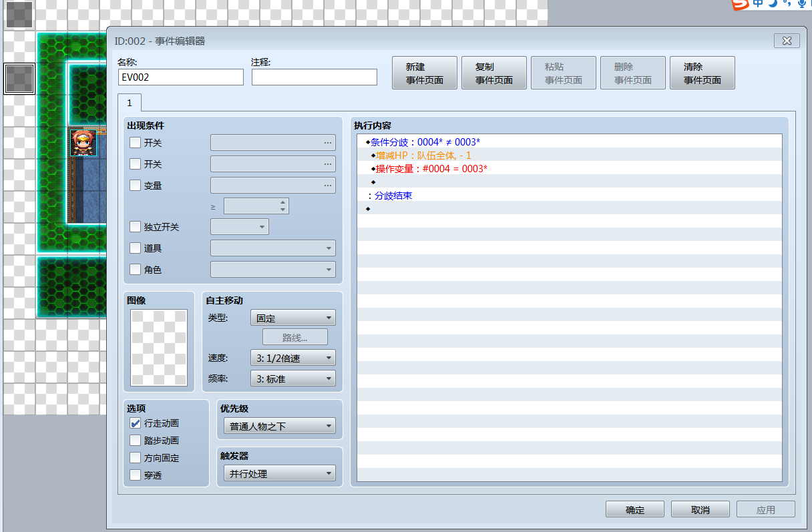Screen dimensions: 812x532
Task: Select the 条件分歧：0004* ≠ 0003* command line
Action: pos(570,142)
